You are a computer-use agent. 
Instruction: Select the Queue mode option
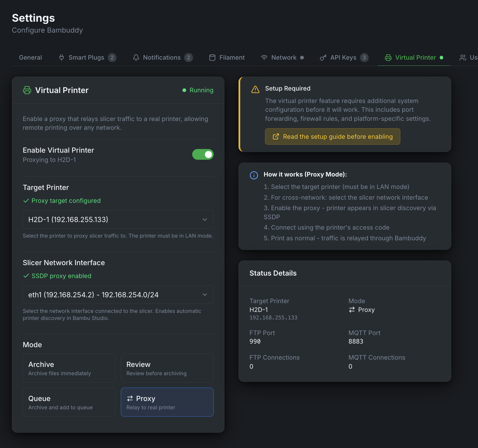[69, 402]
